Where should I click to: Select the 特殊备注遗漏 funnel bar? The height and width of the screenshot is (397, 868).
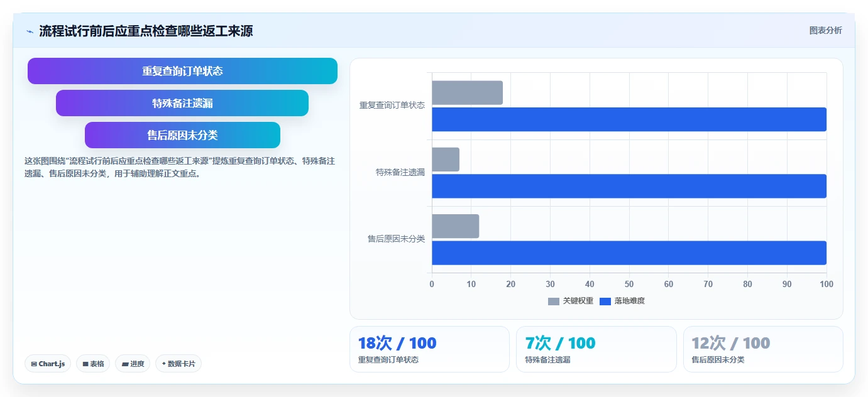click(182, 103)
